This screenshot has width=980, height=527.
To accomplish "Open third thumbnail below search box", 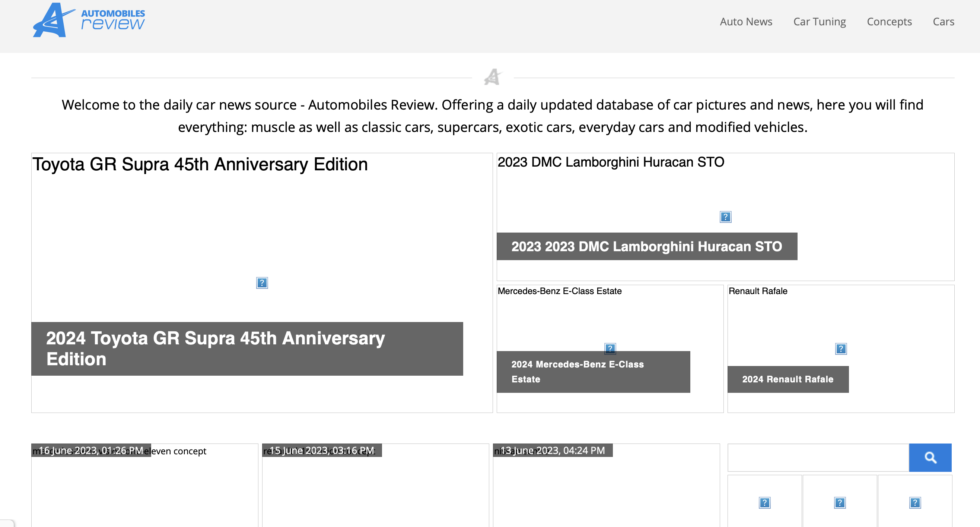I will tap(914, 503).
